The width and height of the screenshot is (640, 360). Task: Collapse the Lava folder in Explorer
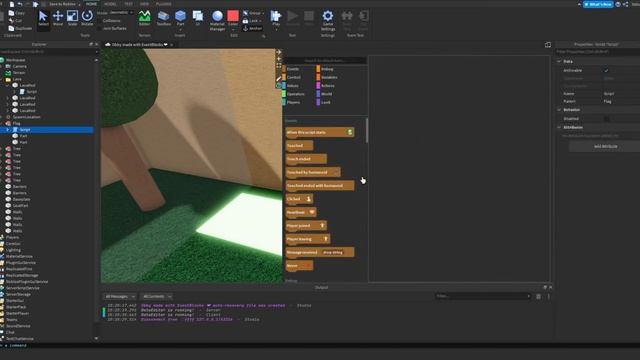[2, 79]
